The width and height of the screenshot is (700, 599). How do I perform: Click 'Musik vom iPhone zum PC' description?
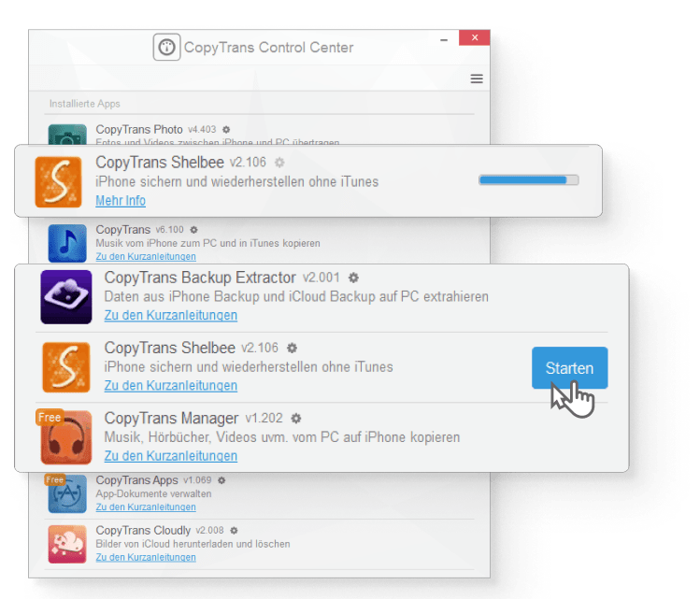click(207, 243)
